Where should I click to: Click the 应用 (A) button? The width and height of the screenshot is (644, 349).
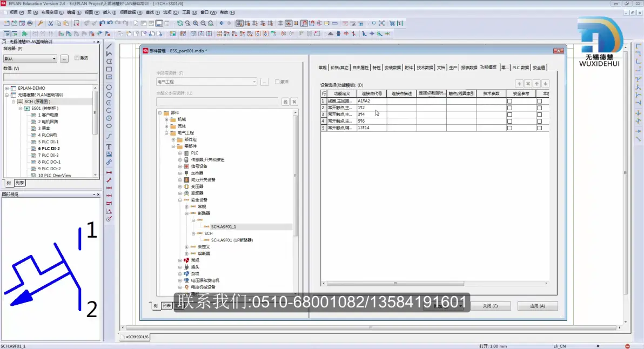537,306
